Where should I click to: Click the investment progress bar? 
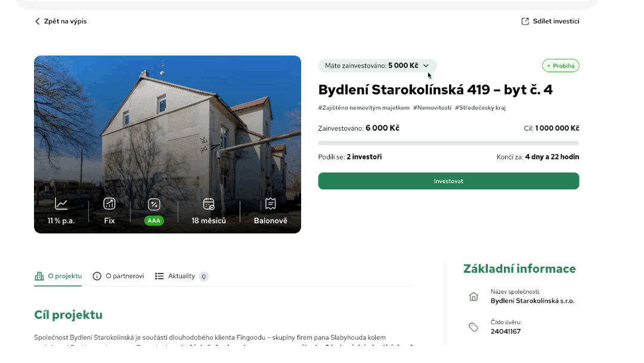click(x=448, y=143)
